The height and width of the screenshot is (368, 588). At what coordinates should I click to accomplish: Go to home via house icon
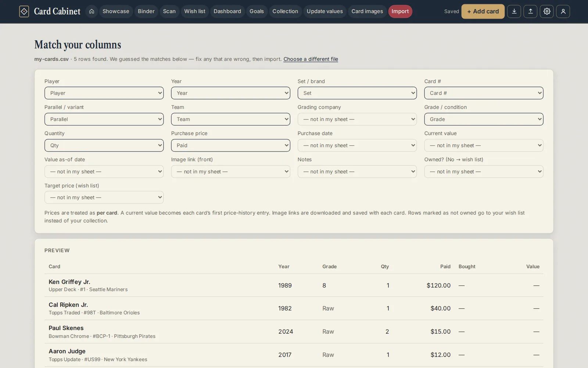click(x=92, y=11)
